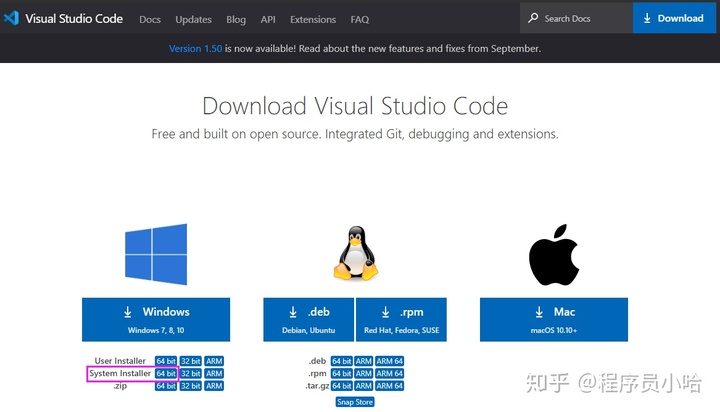The image size is (720, 412).
Task: Download Windows System Installer 64 bit
Action: pyautogui.click(x=166, y=373)
